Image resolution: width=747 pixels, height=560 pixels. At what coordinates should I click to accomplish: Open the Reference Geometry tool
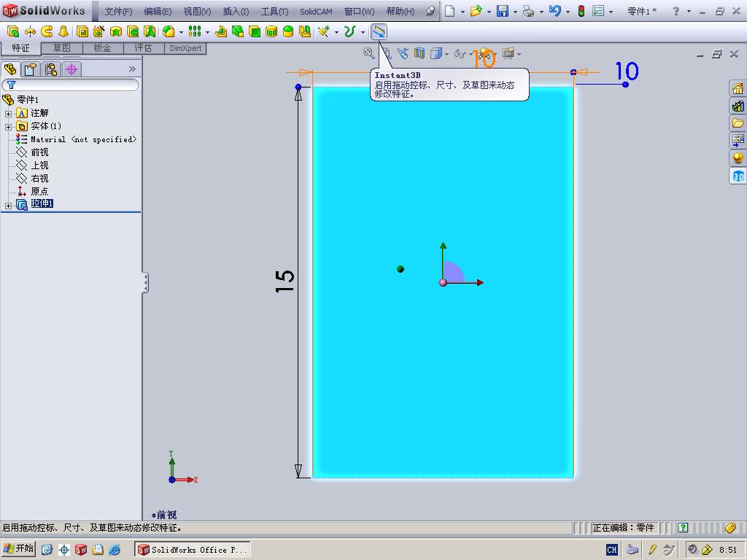(324, 31)
